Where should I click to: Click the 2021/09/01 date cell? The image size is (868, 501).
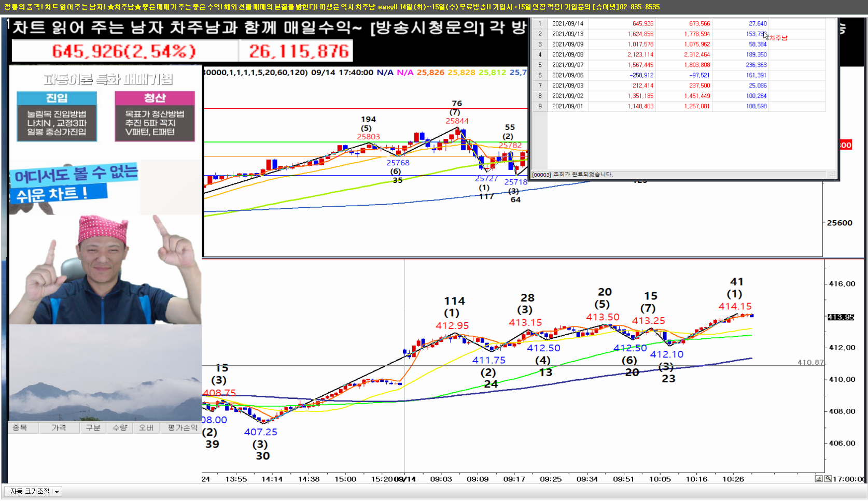pos(567,106)
